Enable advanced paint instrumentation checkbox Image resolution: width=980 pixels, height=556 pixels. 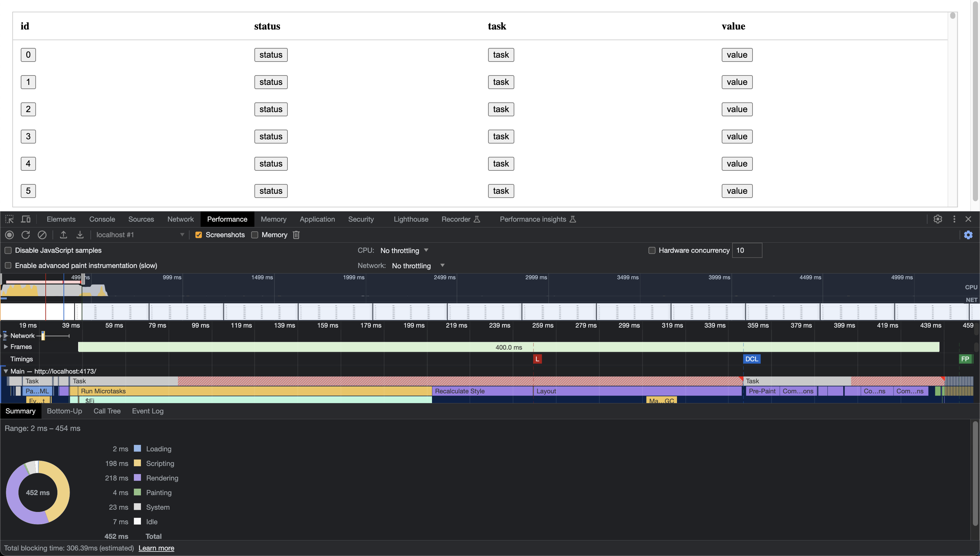click(x=8, y=265)
